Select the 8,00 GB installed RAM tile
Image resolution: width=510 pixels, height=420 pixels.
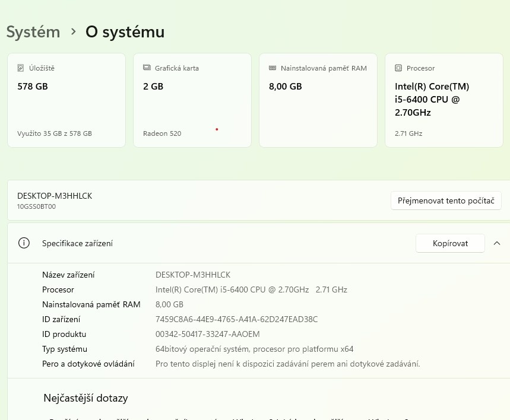(x=318, y=100)
